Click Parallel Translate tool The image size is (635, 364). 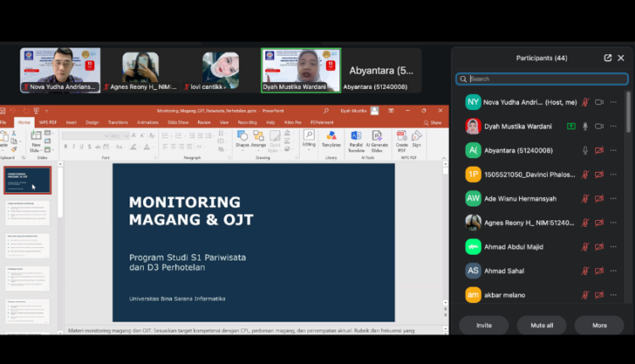point(356,141)
